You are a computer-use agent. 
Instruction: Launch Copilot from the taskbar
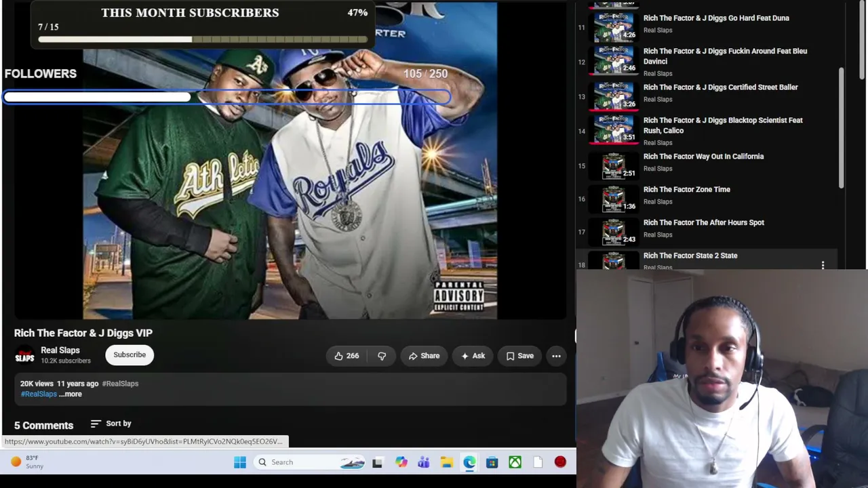(x=401, y=462)
